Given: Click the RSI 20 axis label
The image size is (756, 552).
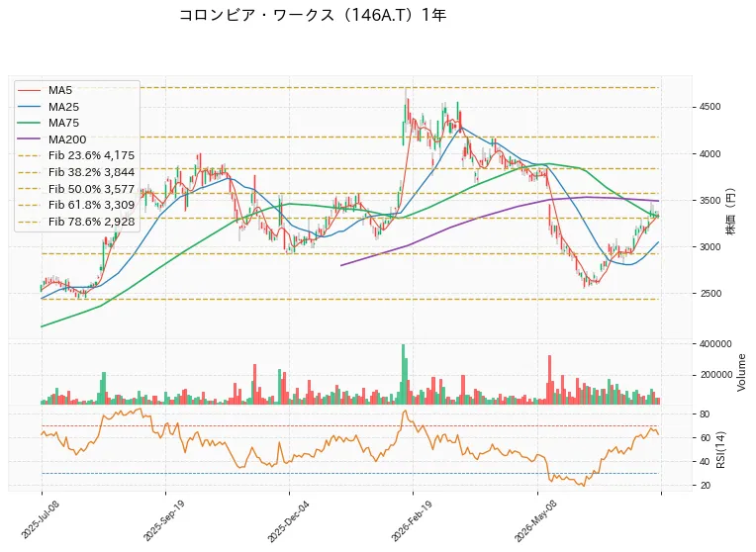Looking at the screenshot, I should click(705, 486).
